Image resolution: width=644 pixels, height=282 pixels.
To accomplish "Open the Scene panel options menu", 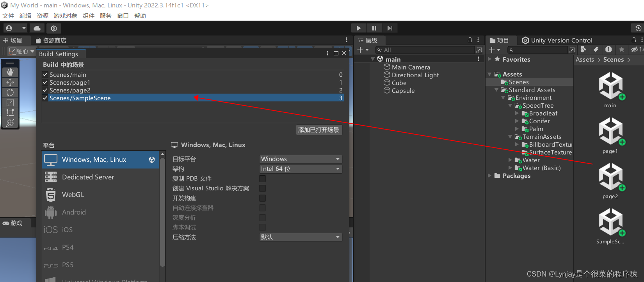I will 347,40.
